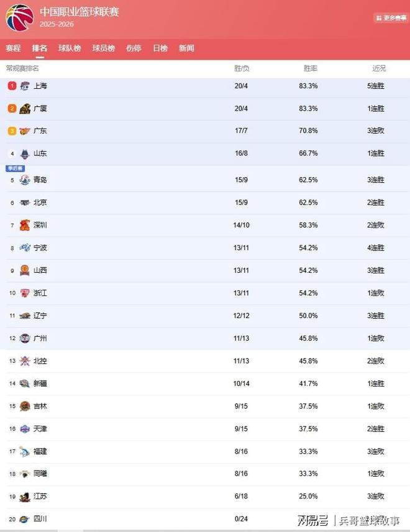Click the Shanxi team logo icon
The height and width of the screenshot is (532, 410).
coord(25,270)
